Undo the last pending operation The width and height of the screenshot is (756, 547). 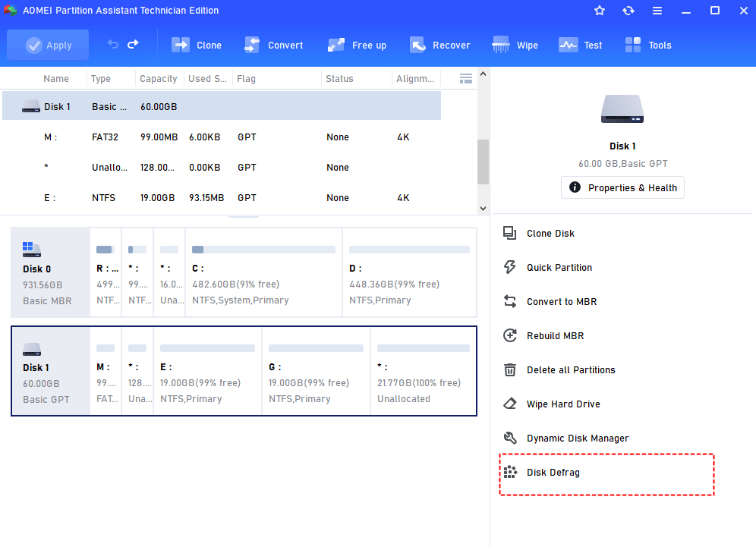(x=113, y=45)
